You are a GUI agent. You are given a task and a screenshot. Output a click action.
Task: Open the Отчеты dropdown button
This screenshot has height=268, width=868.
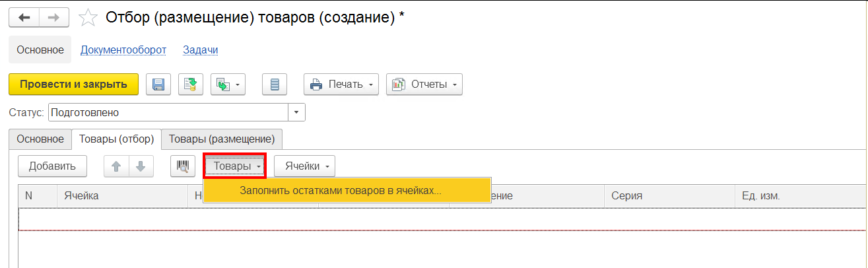coord(424,84)
